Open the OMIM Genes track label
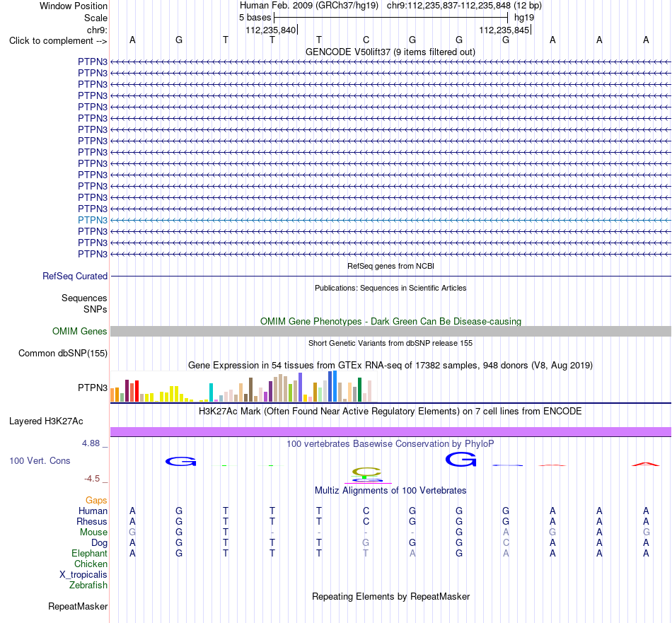Viewport: 672px width, 623px height. [x=80, y=331]
